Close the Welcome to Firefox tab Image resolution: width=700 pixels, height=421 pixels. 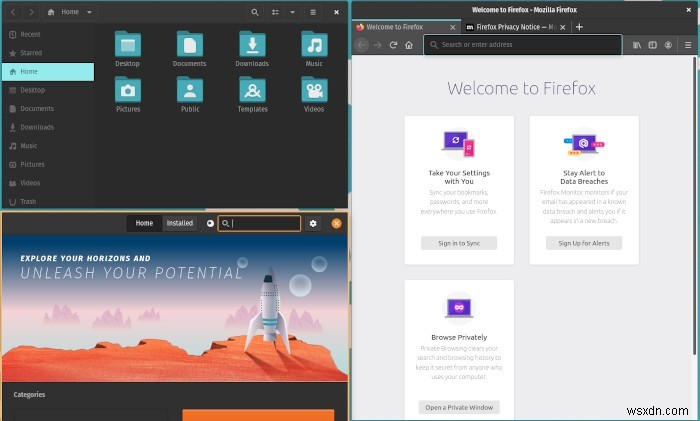[453, 28]
